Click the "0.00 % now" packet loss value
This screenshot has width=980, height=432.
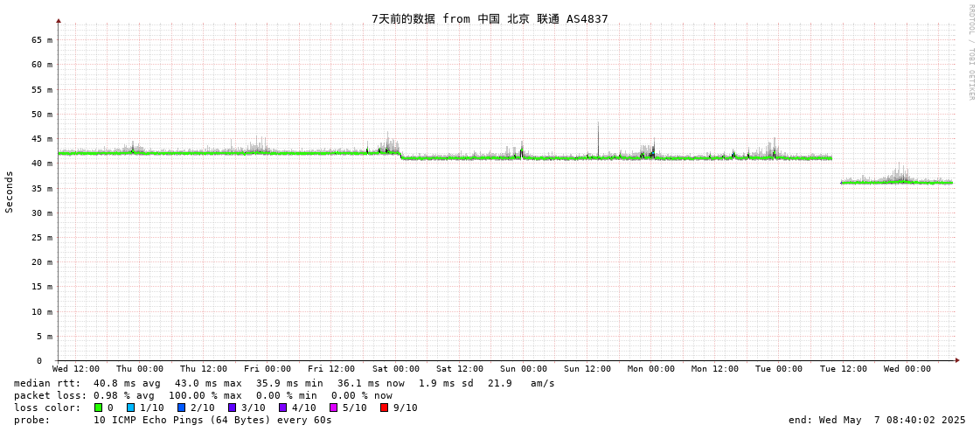(361, 395)
